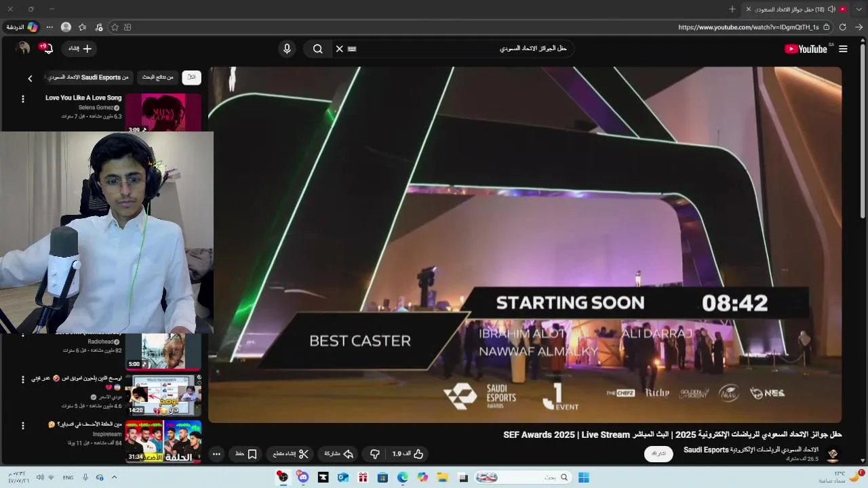
Task: Open browser settings and more menu
Action: [50, 27]
